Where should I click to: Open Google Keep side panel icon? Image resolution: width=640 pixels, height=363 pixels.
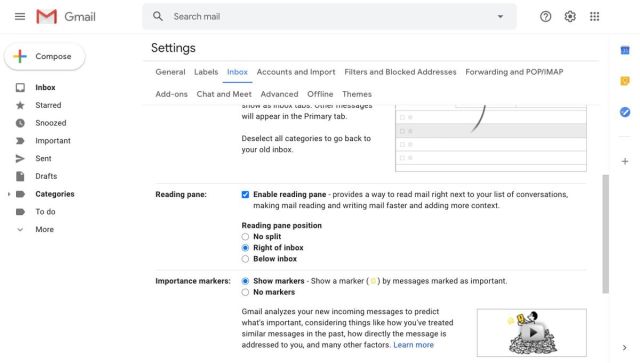pos(625,81)
